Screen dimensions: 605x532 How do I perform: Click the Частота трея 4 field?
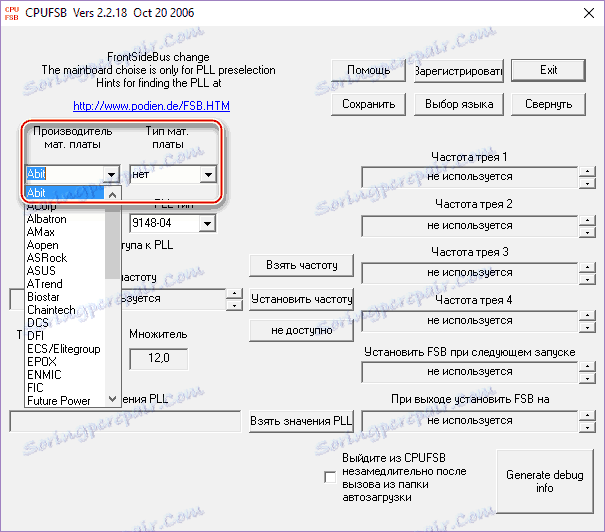coord(470,321)
